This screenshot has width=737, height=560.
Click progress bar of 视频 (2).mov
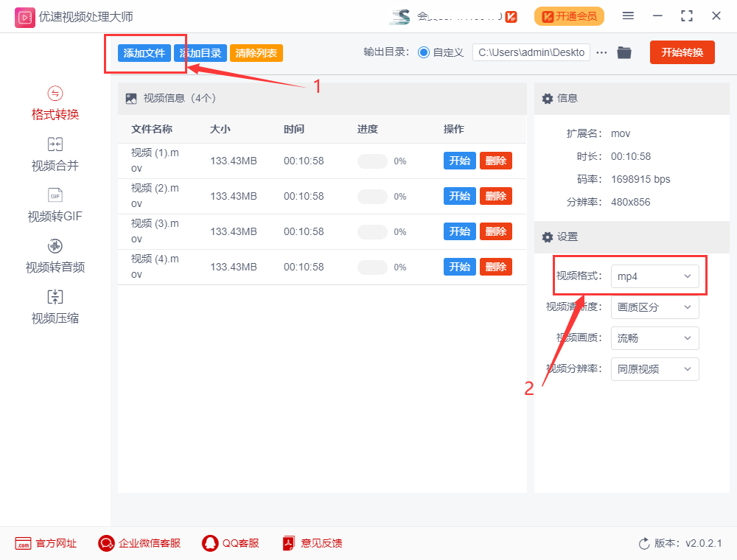(x=372, y=197)
